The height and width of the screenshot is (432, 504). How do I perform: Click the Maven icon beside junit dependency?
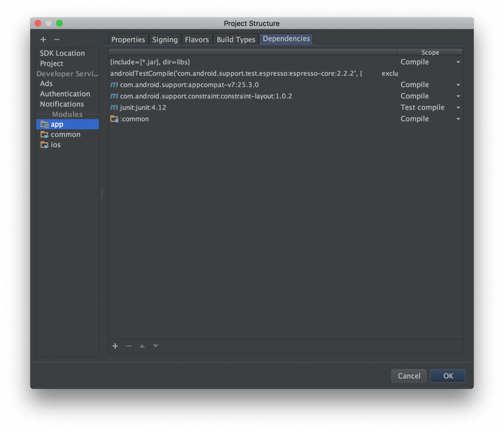113,107
